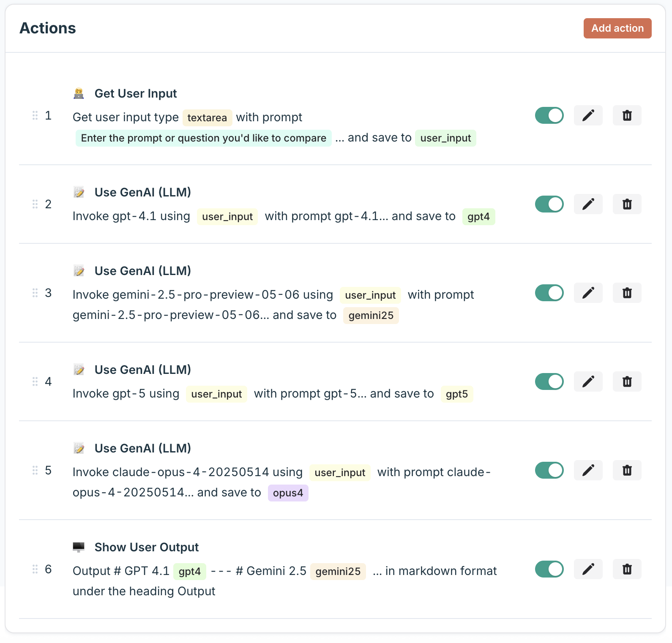This screenshot has width=672, height=643.
Task: Click the drag handle of action 5
Action: [35, 470]
